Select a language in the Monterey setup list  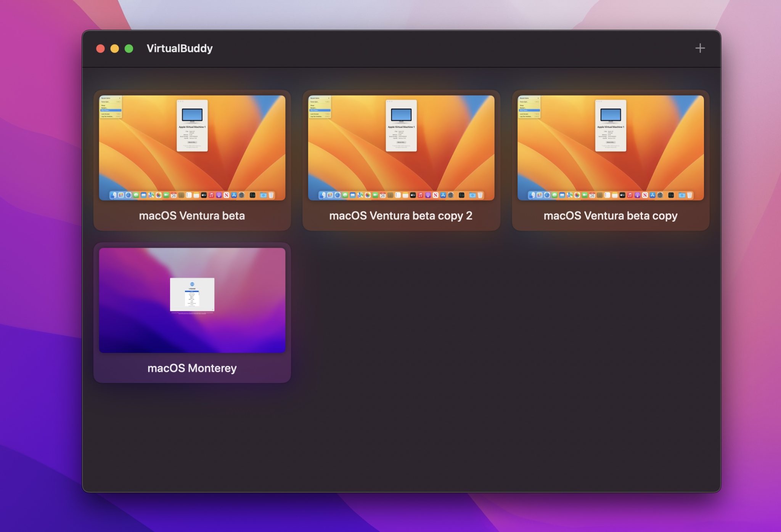click(x=192, y=291)
